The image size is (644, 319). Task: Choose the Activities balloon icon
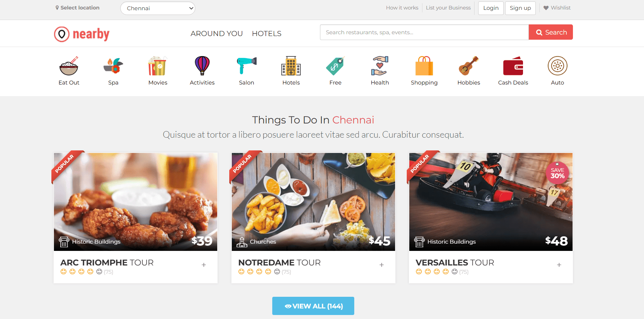[202, 66]
